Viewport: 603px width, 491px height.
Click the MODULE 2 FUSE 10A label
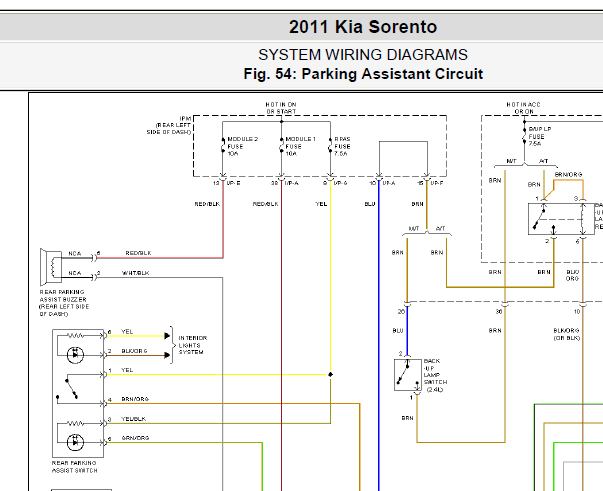tap(242, 146)
